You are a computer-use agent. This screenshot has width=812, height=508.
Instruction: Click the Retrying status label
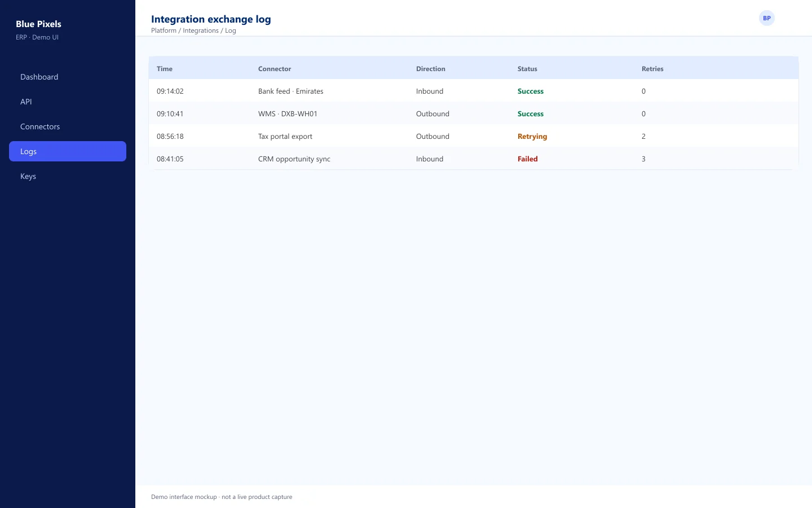[532, 136]
